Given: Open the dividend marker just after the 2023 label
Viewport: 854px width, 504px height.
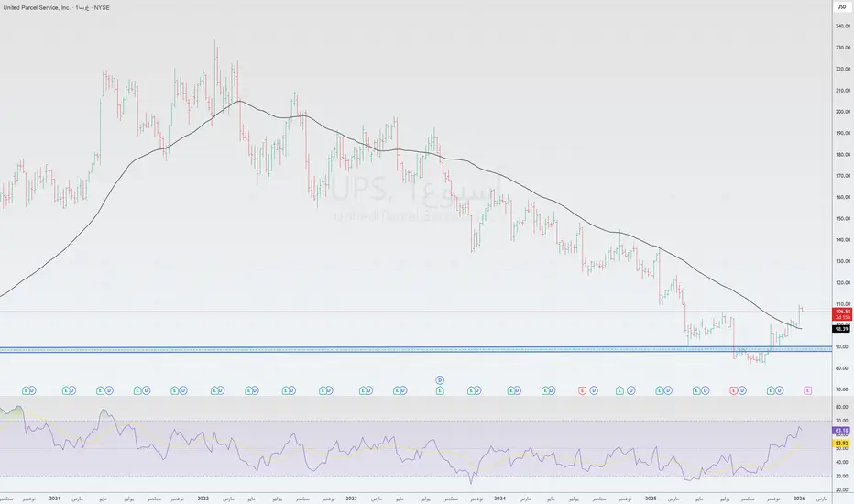Looking at the screenshot, I should click(x=368, y=390).
